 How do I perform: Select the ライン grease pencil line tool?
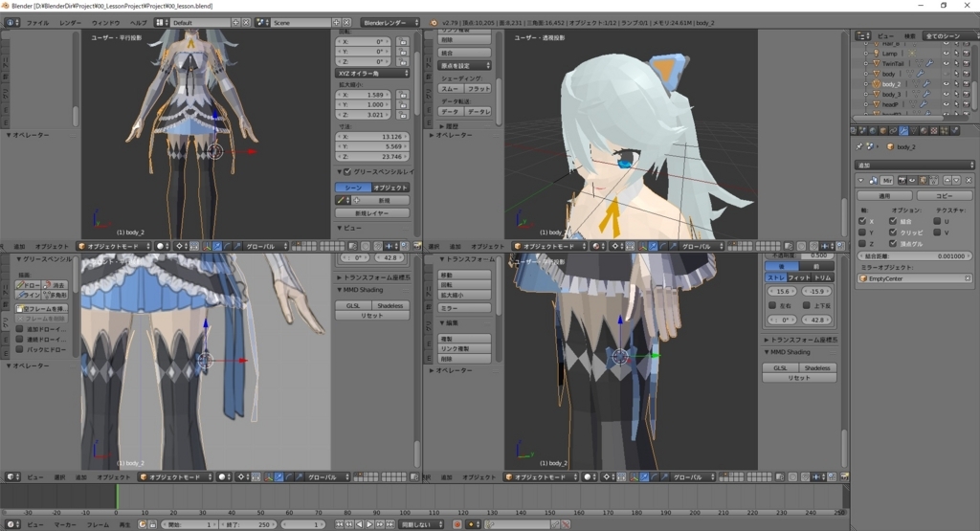pyautogui.click(x=28, y=295)
